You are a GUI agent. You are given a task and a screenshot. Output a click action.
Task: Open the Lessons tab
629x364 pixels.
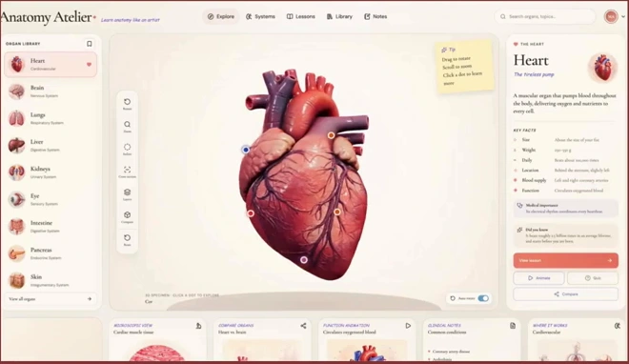tap(301, 16)
